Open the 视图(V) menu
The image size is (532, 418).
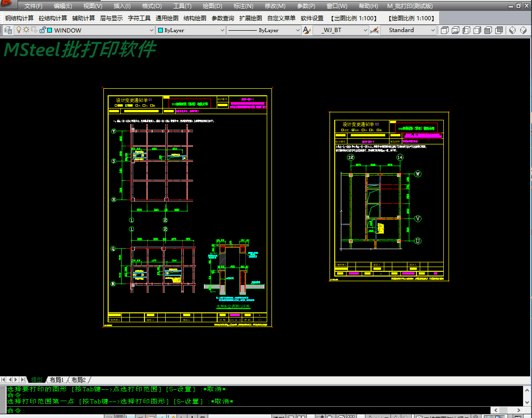pyautogui.click(x=93, y=6)
